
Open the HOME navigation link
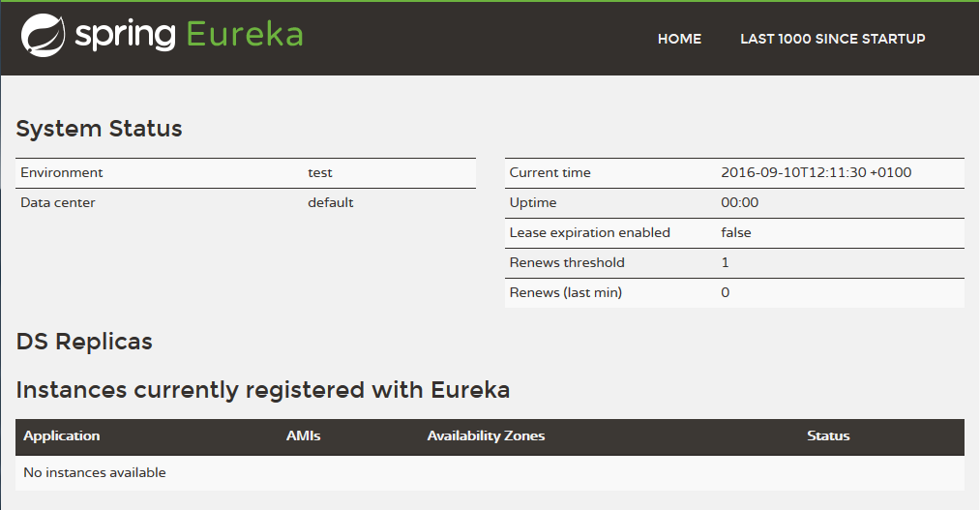coord(679,39)
